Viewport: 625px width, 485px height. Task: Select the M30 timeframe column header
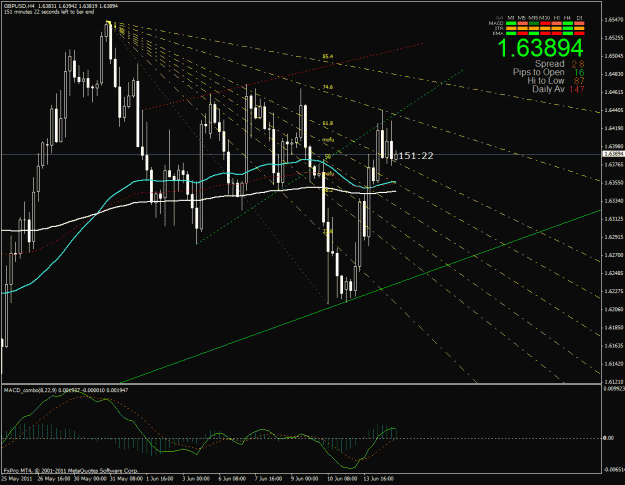click(545, 18)
